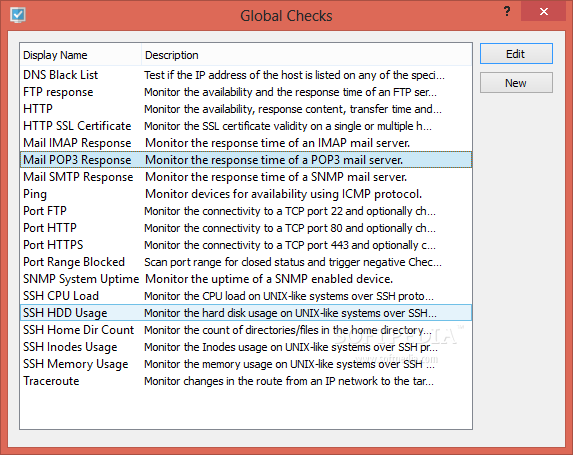
Task: Select the SSH HDD Usage row
Action: click(x=246, y=313)
